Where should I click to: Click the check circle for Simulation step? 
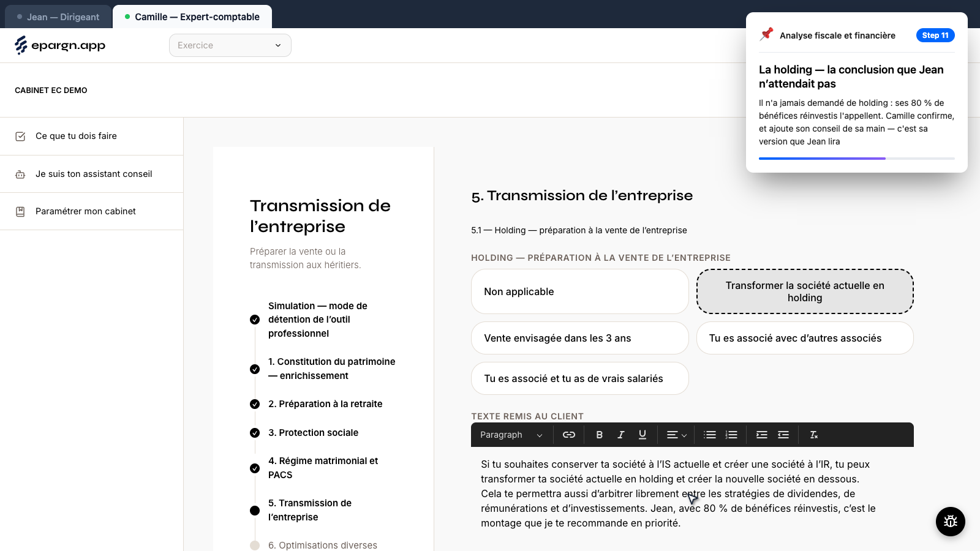coord(255,320)
